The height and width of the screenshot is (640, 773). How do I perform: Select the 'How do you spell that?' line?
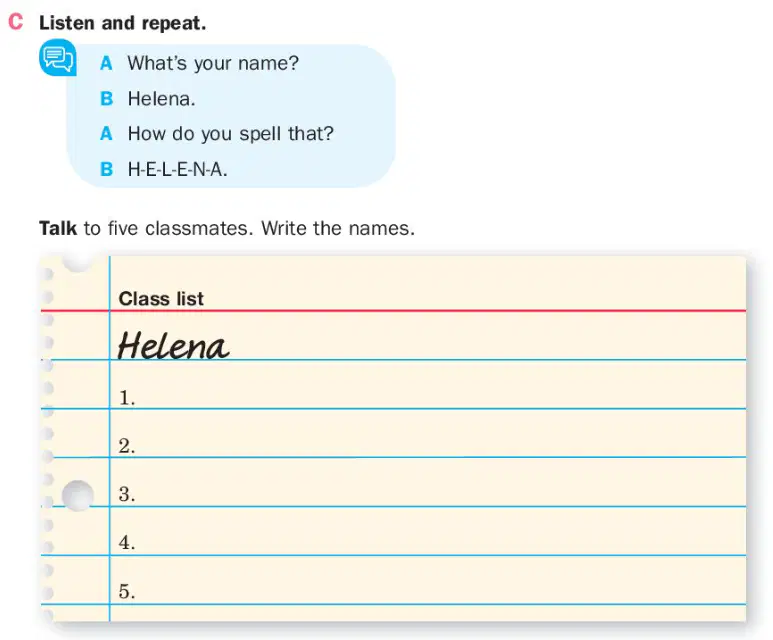pyautogui.click(x=231, y=134)
